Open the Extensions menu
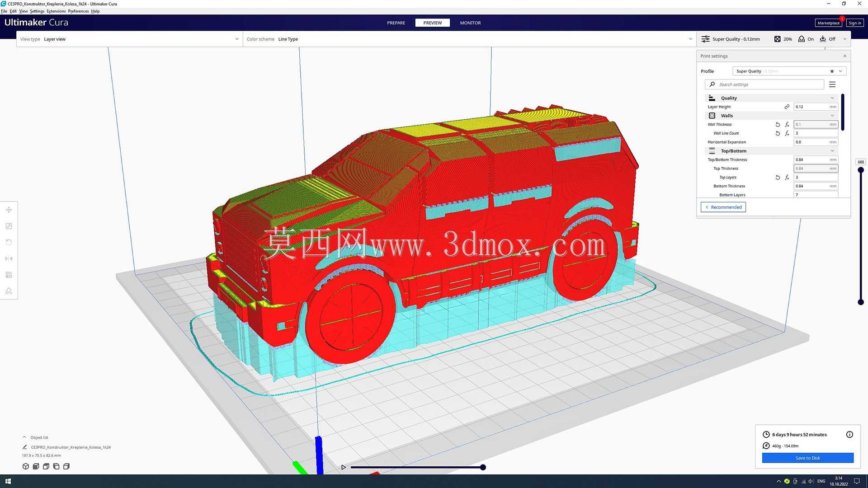 pos(56,11)
